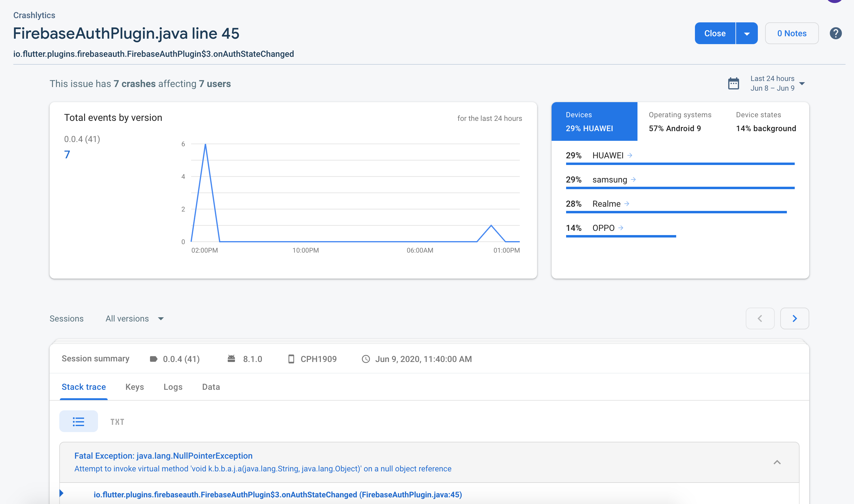Click the help question mark icon
Screen dimensions: 854x504
coord(835,33)
